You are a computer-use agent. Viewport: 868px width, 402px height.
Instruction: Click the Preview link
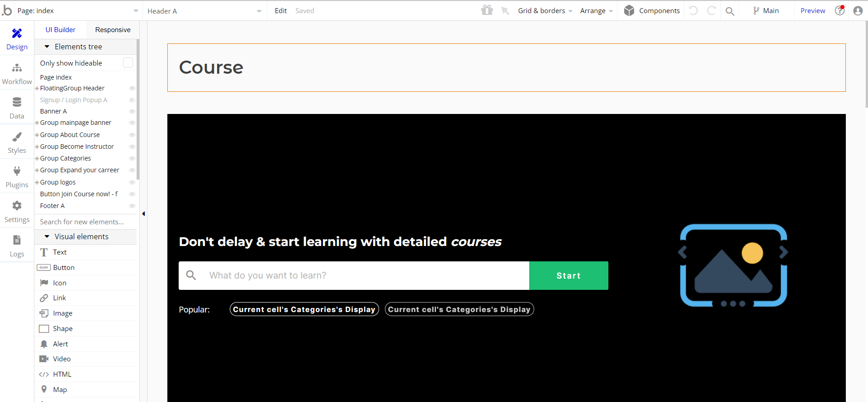[813, 11]
